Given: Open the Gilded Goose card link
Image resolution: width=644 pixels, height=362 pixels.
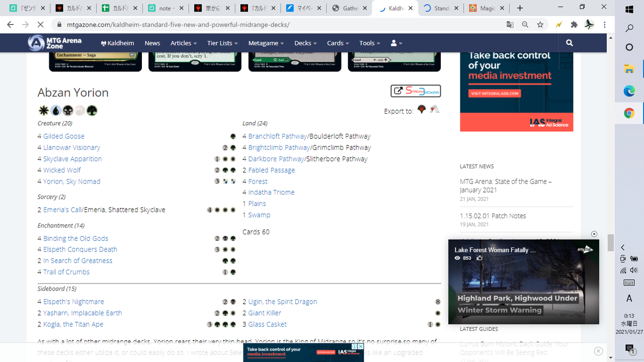Looking at the screenshot, I should pyautogui.click(x=64, y=136).
